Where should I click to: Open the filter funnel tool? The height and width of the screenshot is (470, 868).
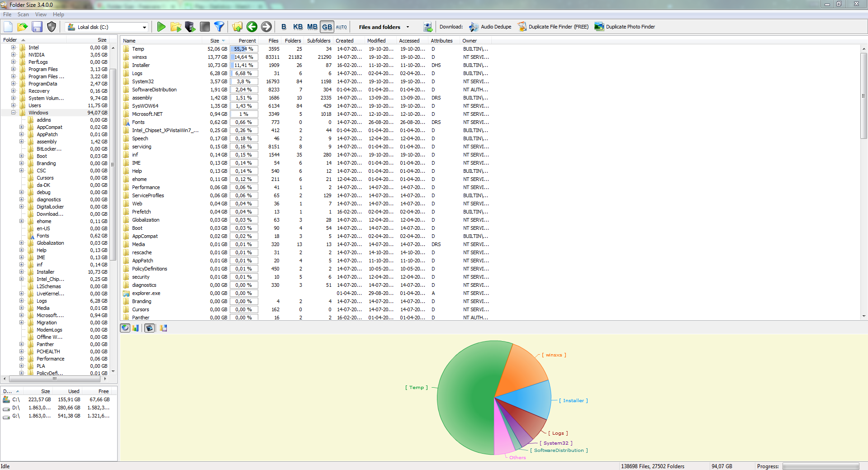219,27
